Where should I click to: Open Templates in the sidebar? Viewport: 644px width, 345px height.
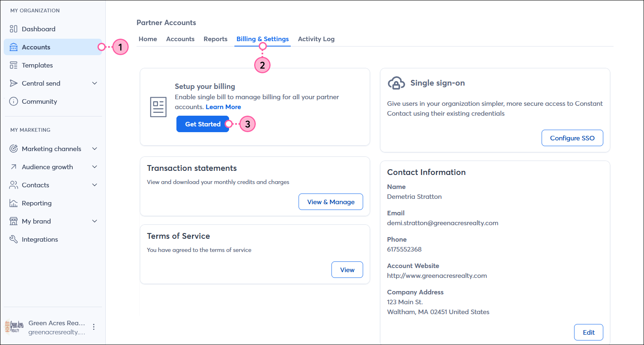click(x=53, y=65)
